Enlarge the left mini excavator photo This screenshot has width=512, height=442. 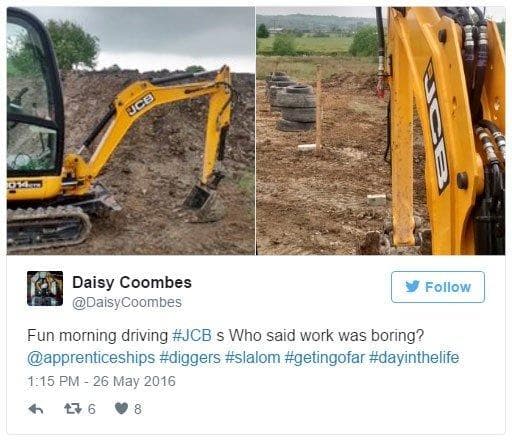tap(131, 131)
